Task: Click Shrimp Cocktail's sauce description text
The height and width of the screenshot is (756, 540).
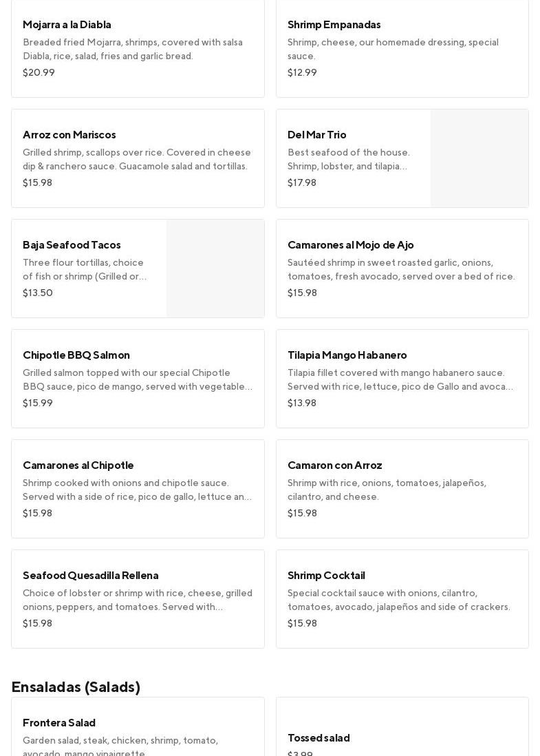Action: (399, 600)
